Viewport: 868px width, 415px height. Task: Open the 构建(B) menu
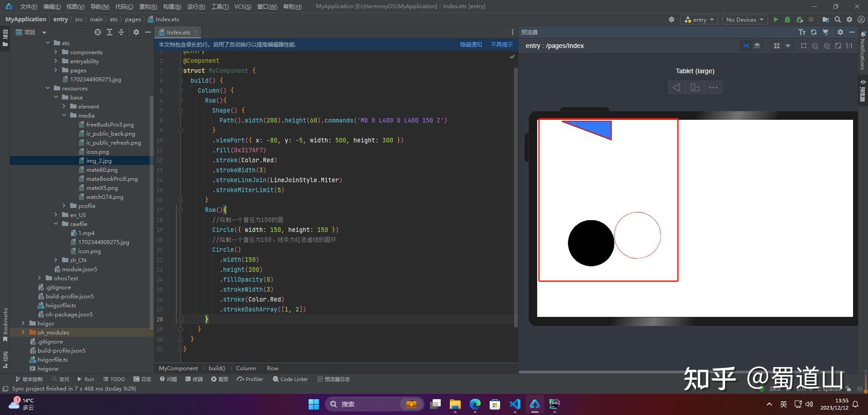click(x=172, y=6)
